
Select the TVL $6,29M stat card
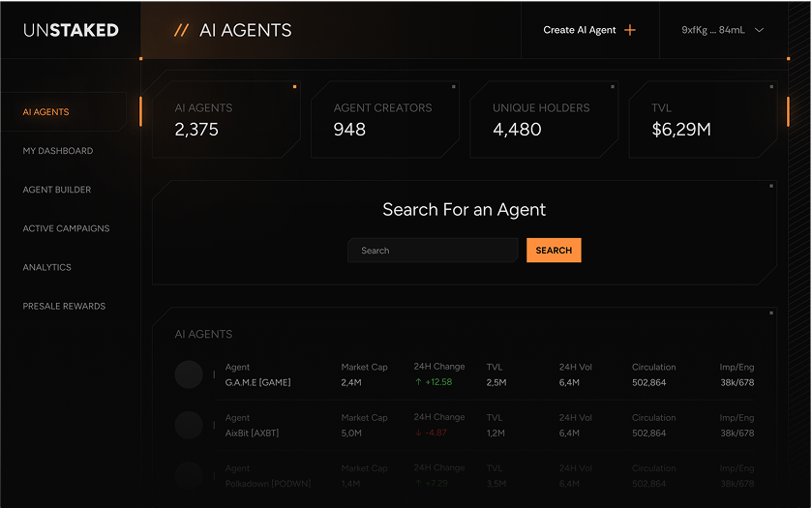(x=702, y=120)
